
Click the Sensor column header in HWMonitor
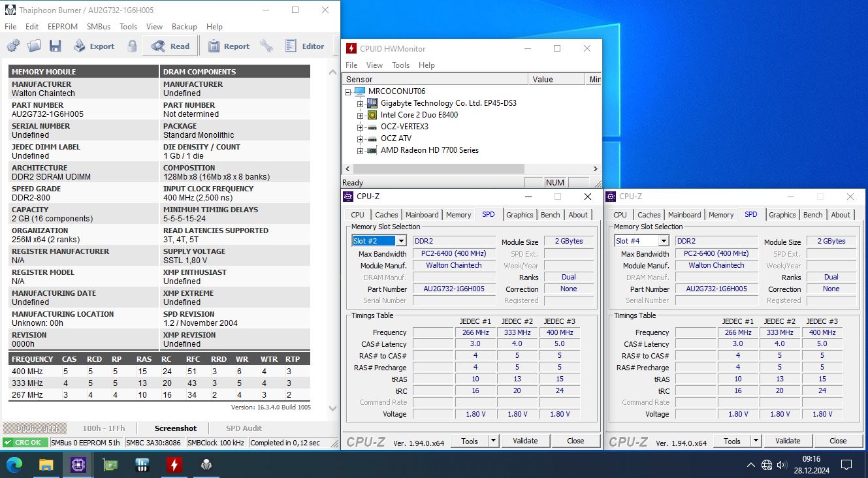pos(435,79)
